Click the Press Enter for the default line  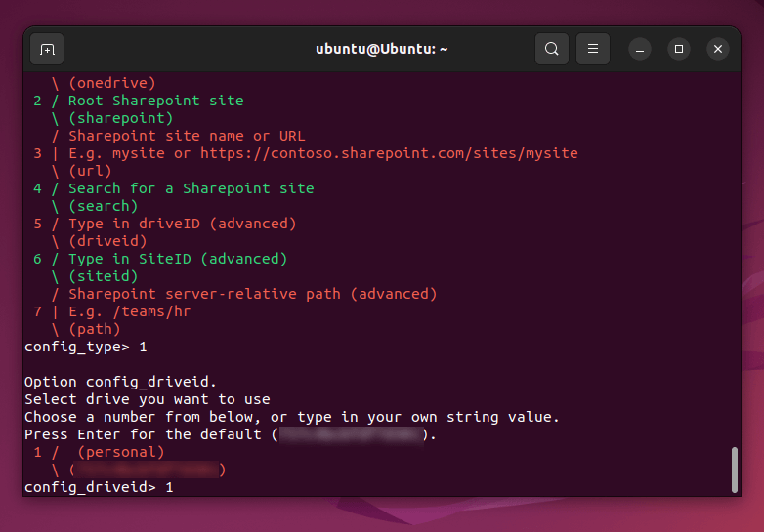pyautogui.click(x=148, y=434)
